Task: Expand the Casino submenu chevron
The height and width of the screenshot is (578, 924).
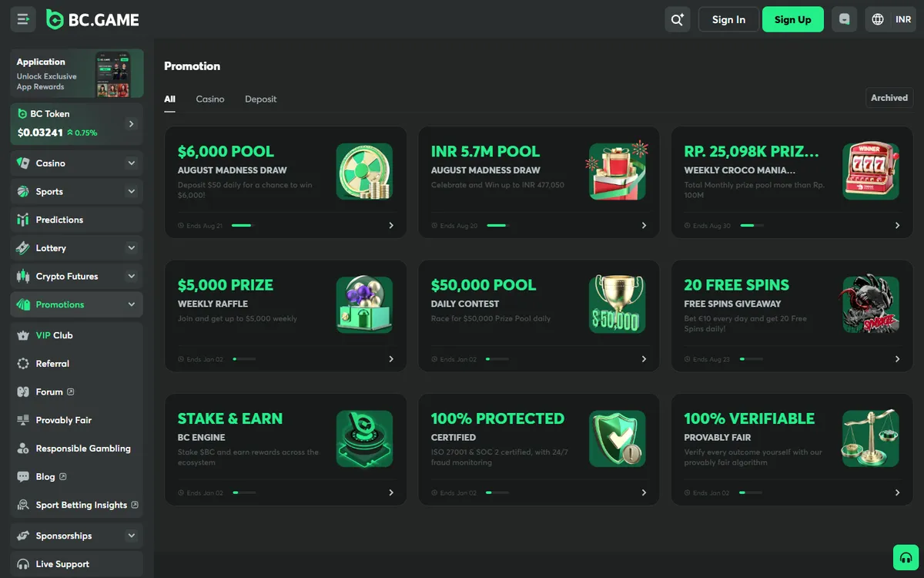Action: (131, 163)
